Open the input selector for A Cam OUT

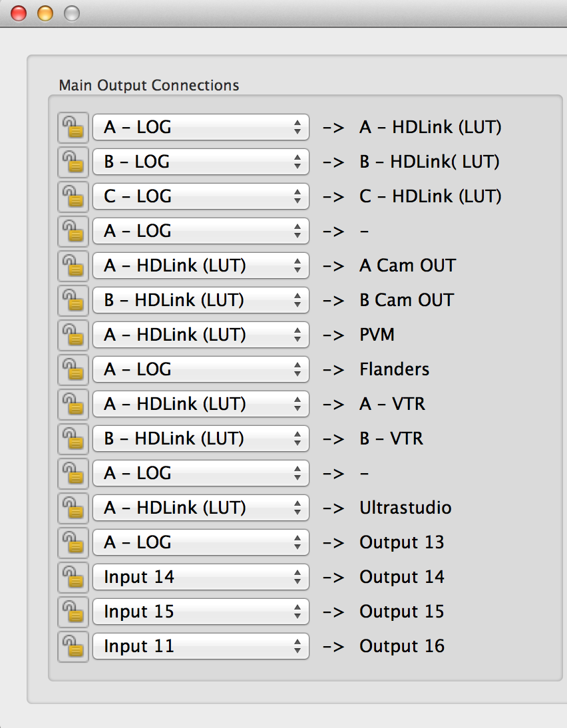coord(200,266)
